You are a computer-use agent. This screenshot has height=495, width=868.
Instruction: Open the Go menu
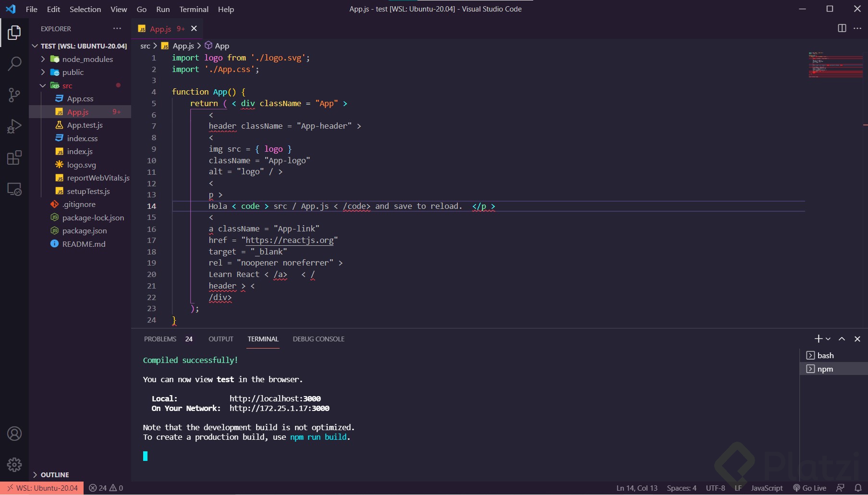(x=142, y=9)
